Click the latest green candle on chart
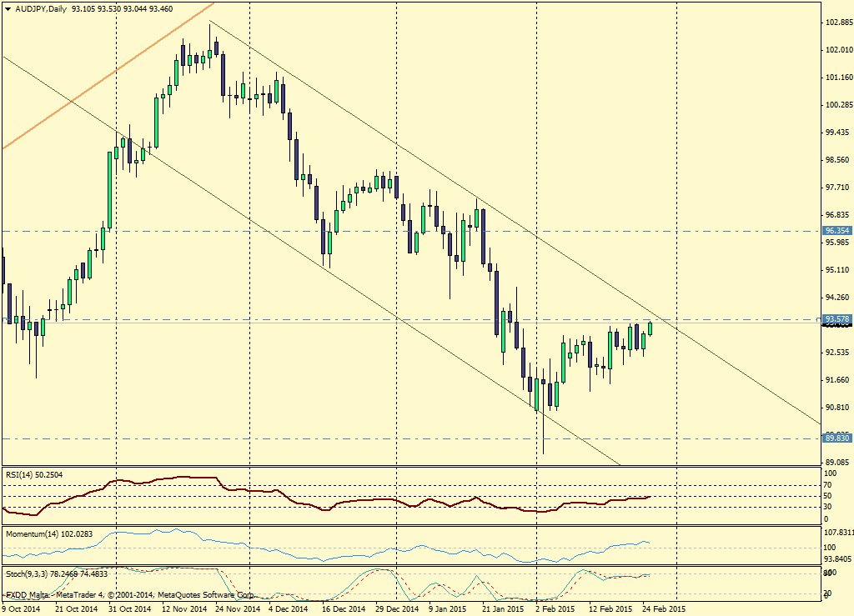 (650, 328)
